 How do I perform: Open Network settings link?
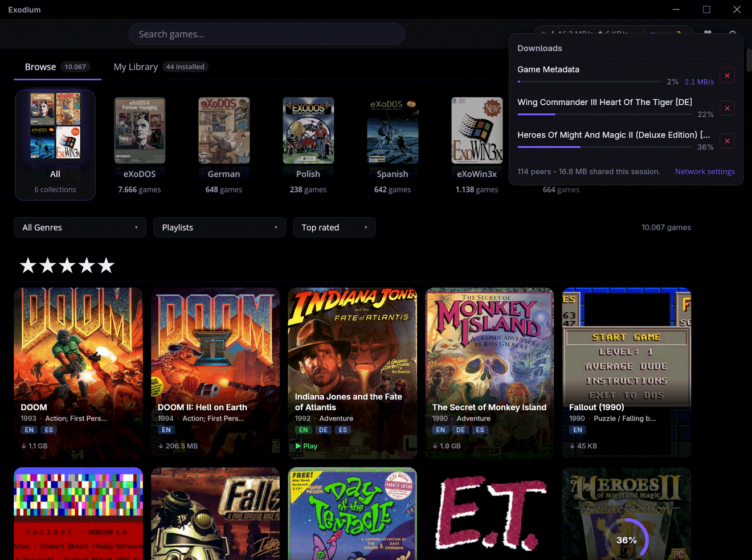tap(705, 171)
